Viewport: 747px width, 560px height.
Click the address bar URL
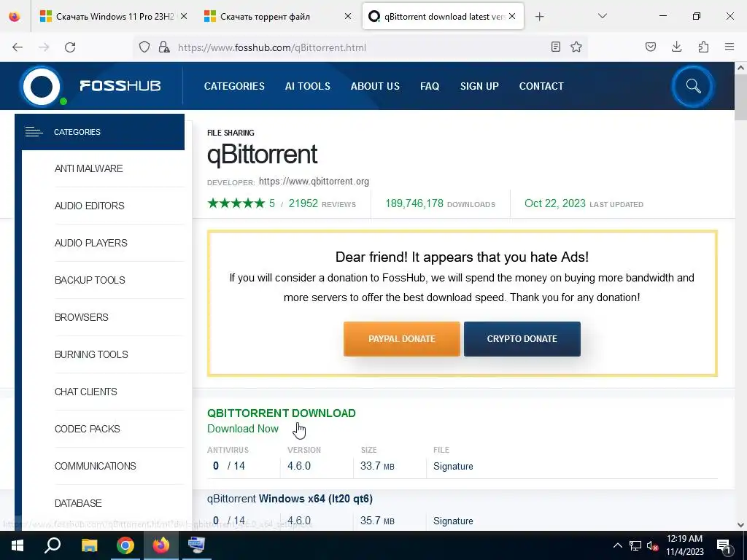tap(272, 47)
